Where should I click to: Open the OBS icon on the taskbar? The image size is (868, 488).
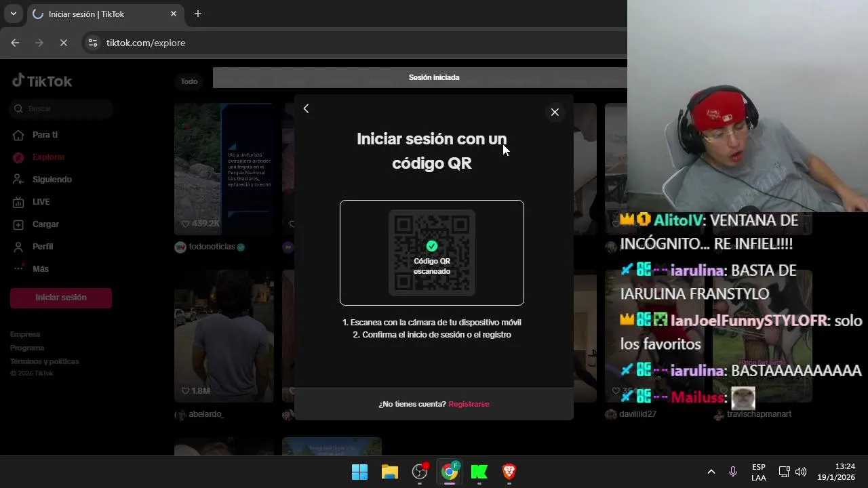[x=420, y=472]
